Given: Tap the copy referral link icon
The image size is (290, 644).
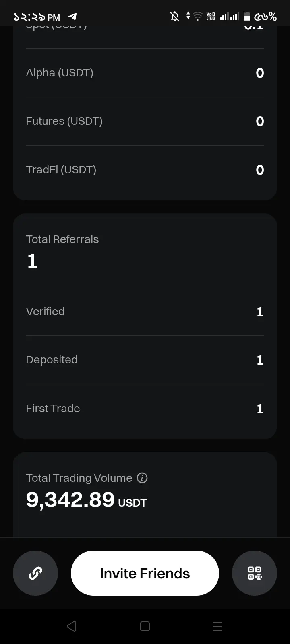Looking at the screenshot, I should tap(35, 573).
